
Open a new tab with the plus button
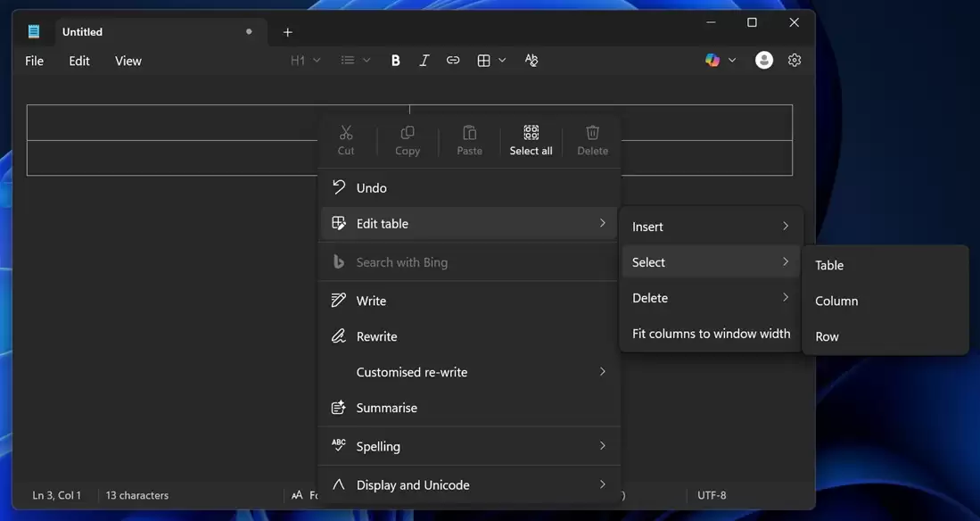tap(287, 31)
